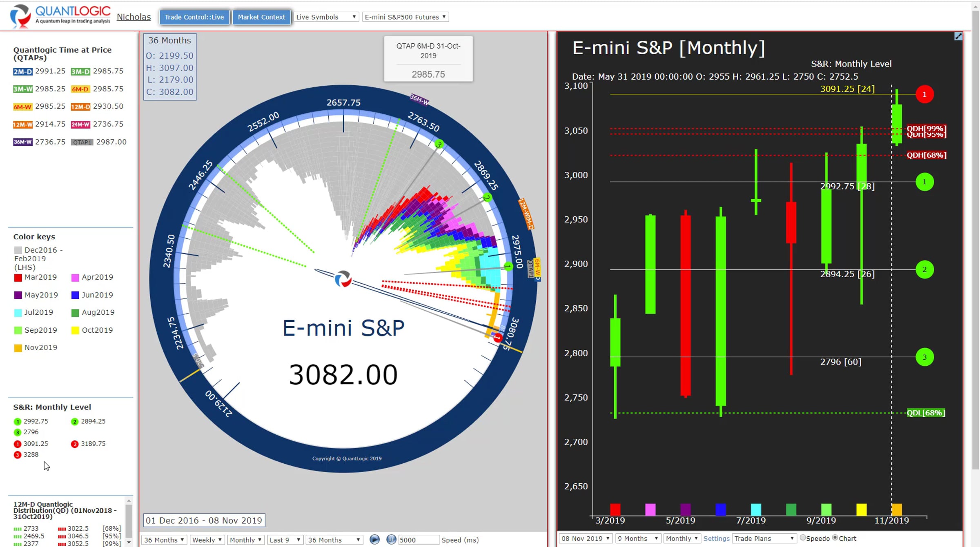Image resolution: width=980 pixels, height=547 pixels.
Task: Click the center dial needle logo
Action: pyautogui.click(x=343, y=279)
